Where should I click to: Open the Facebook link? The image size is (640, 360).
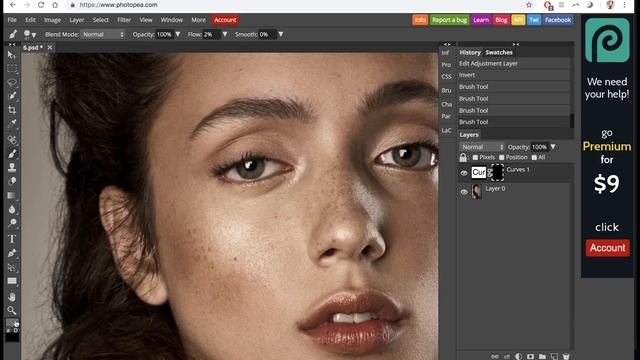tap(558, 20)
